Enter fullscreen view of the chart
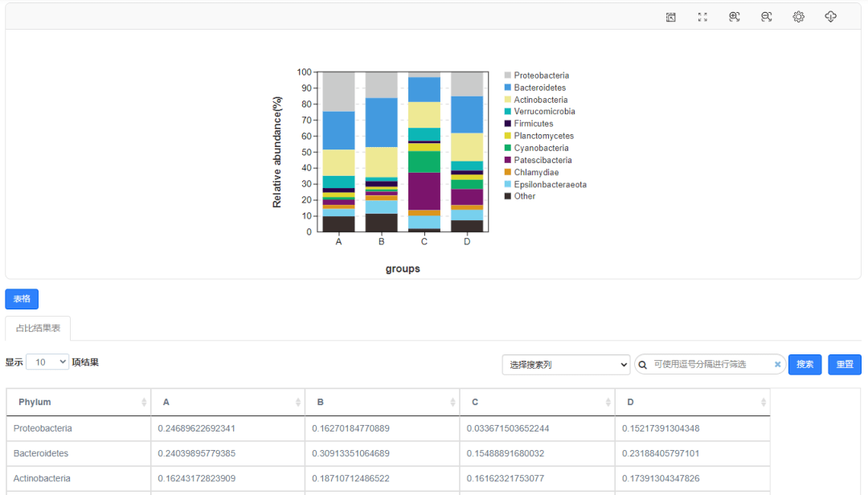The image size is (868, 495). [x=702, y=17]
